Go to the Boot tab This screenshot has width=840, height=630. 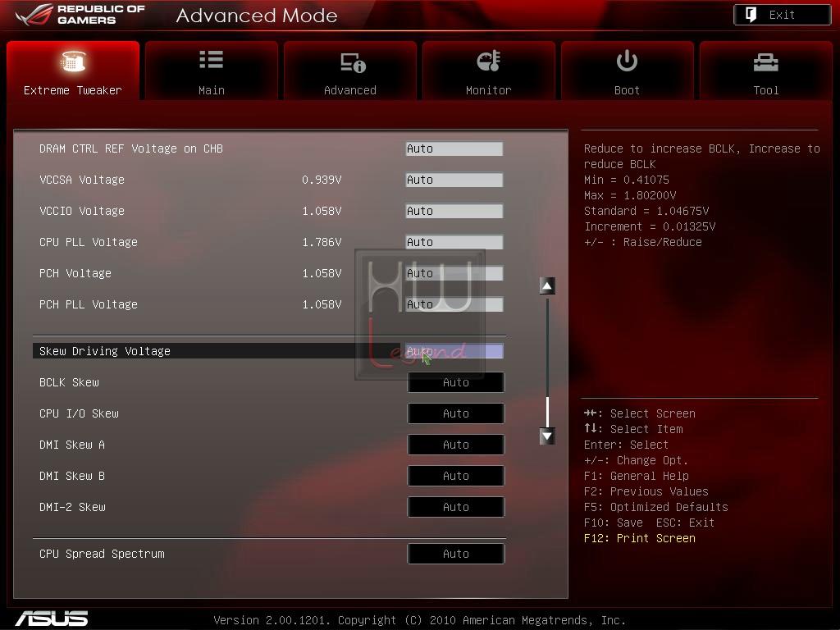[x=627, y=71]
